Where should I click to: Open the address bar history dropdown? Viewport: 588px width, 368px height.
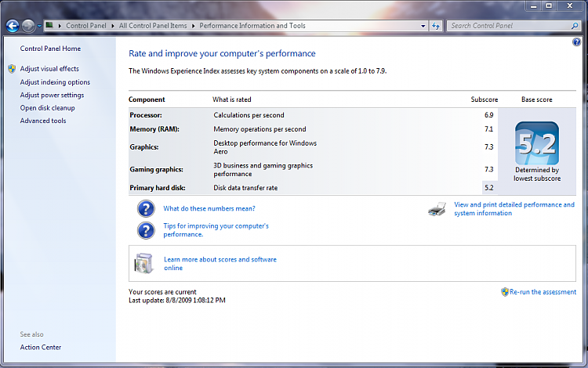[423, 26]
